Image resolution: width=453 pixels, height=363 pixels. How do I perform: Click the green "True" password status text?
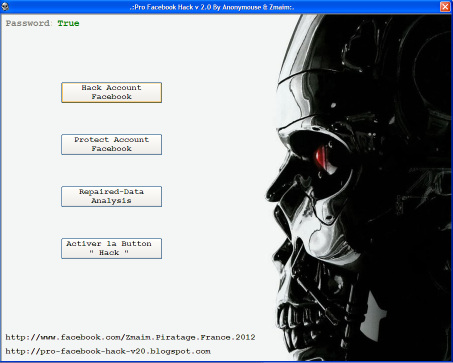tap(68, 23)
